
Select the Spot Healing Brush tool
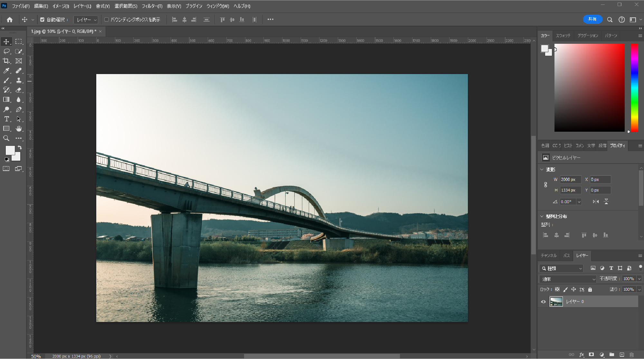click(x=19, y=71)
